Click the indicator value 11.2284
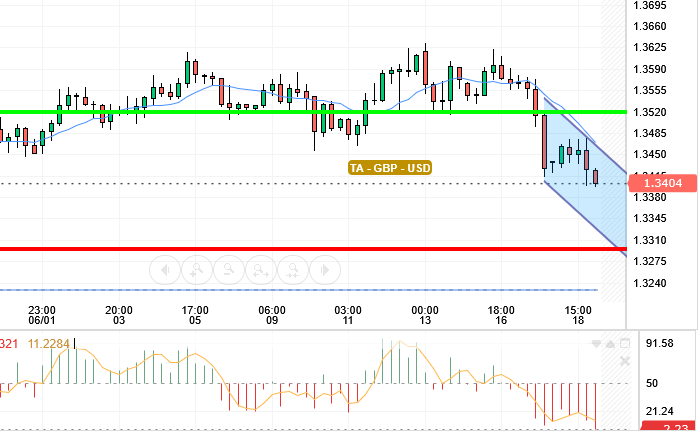The height and width of the screenshot is (431, 699). coord(49,344)
